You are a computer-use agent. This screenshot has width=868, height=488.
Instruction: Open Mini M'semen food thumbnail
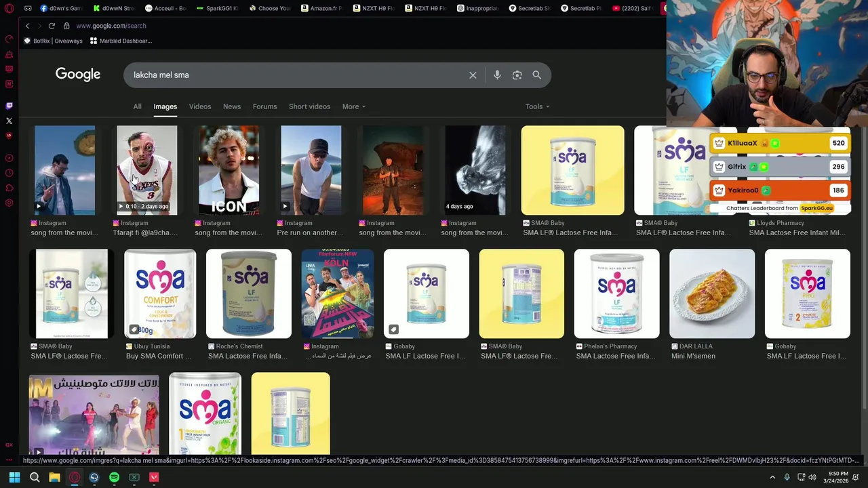tap(712, 293)
